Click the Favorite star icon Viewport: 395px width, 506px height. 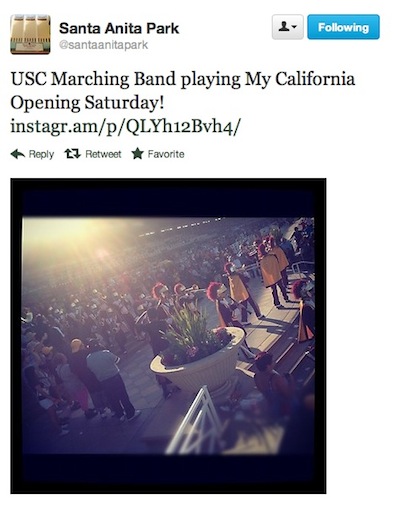point(137,154)
